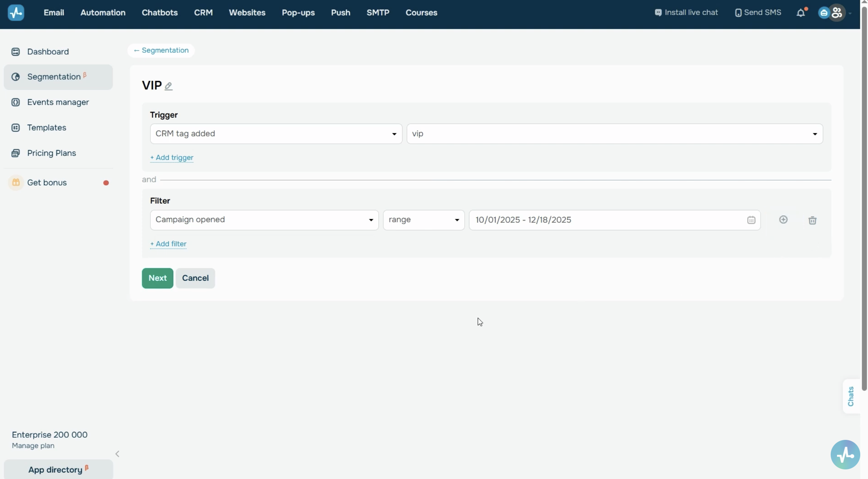Click the Enterprise 200 000 plan text
The height and width of the screenshot is (479, 868).
tap(49, 435)
